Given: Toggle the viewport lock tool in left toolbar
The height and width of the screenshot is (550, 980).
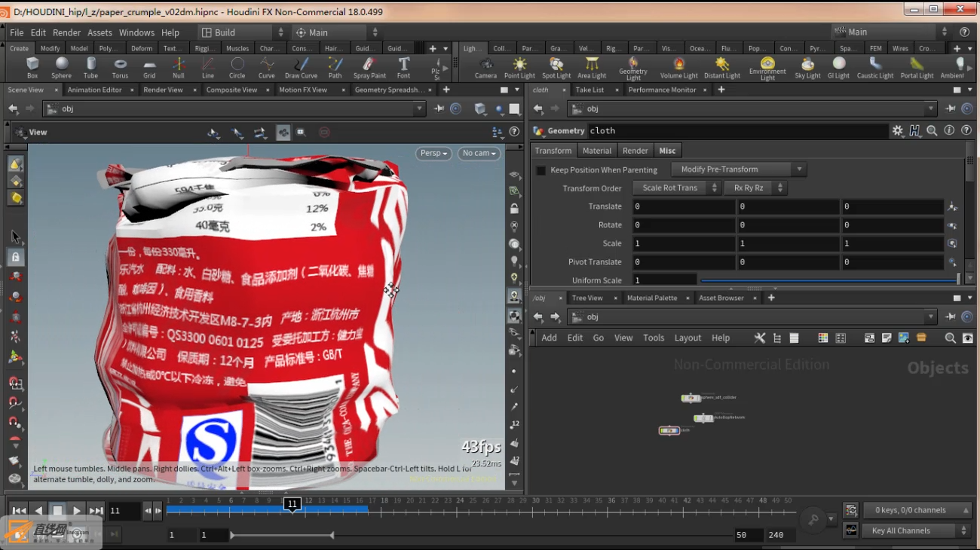Looking at the screenshot, I should [x=15, y=257].
